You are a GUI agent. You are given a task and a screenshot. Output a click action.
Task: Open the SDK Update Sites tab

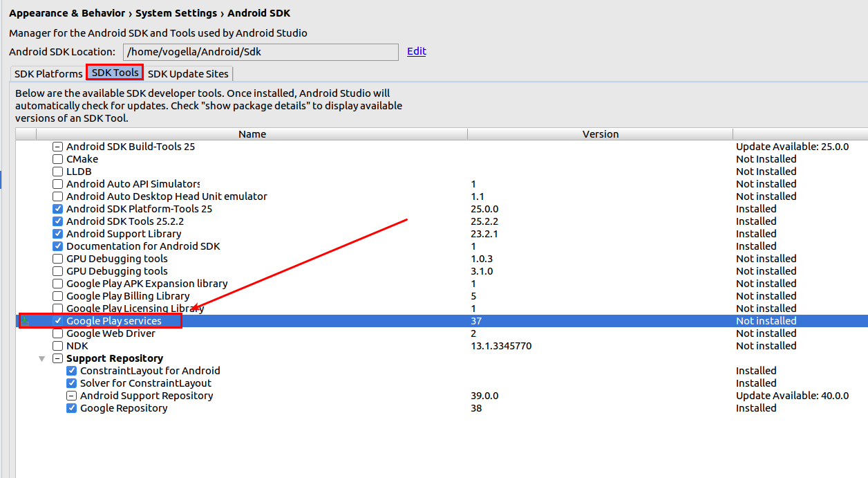[188, 74]
